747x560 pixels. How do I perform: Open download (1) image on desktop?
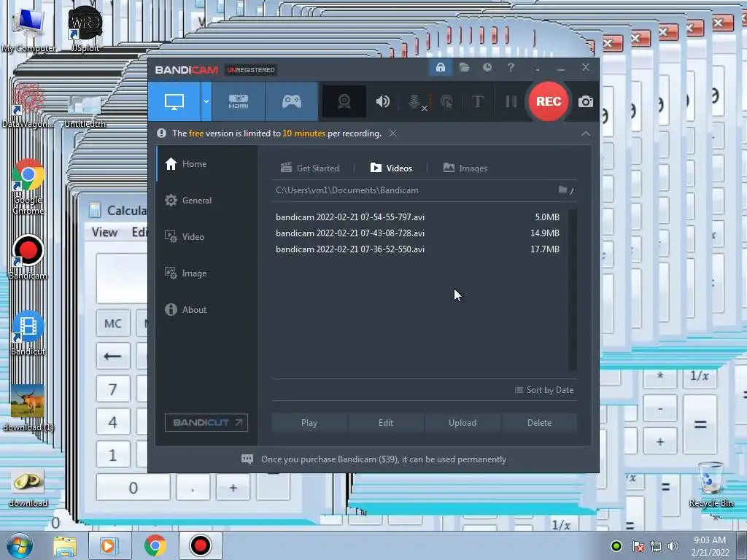coord(28,408)
